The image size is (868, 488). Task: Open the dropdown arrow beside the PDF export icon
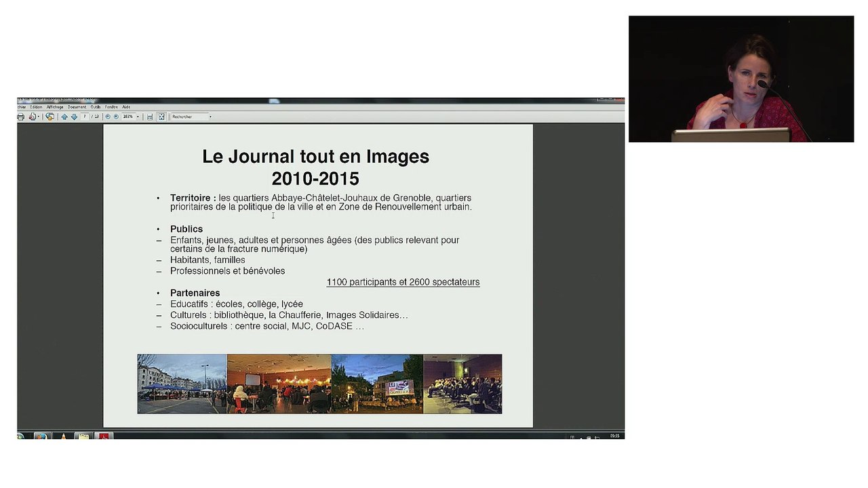(39, 117)
